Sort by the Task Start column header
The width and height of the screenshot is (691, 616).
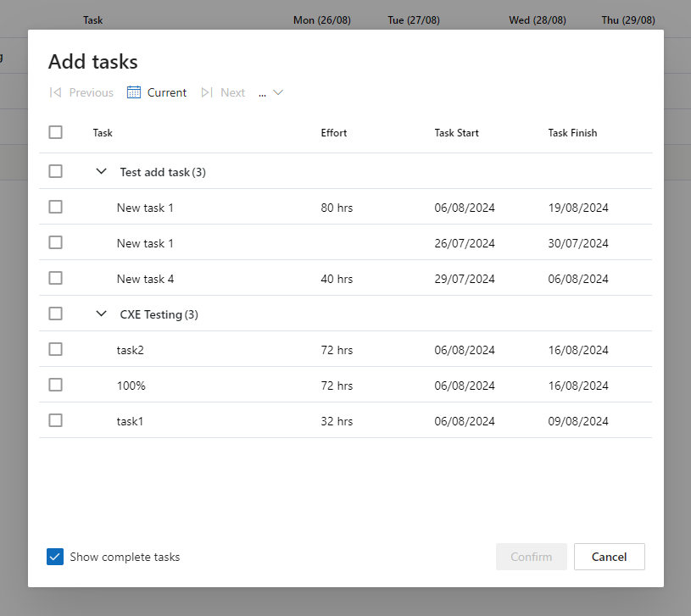click(457, 133)
